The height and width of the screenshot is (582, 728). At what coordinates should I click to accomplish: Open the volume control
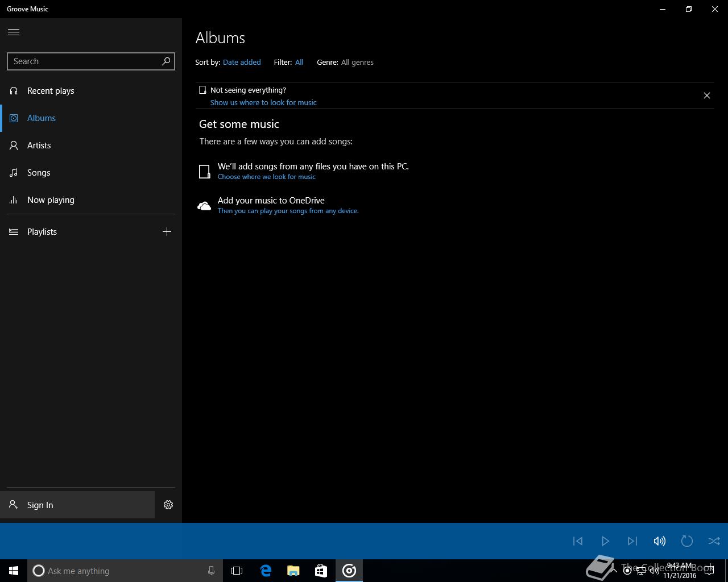click(x=660, y=541)
